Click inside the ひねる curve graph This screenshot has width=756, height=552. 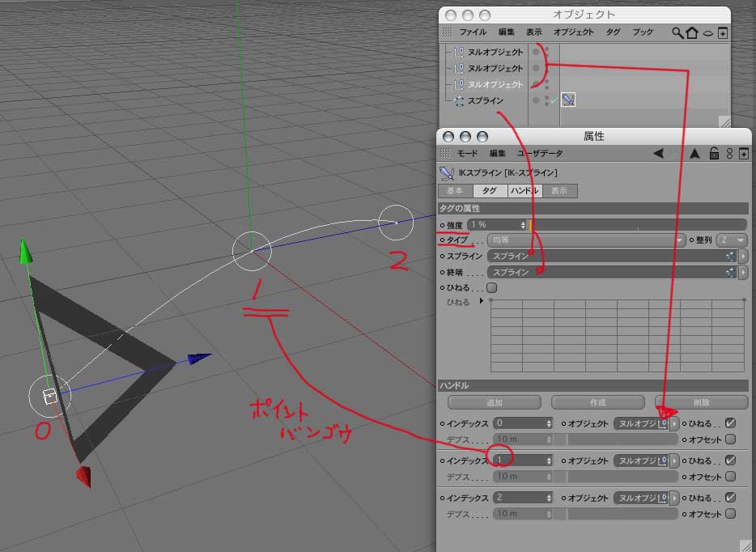tap(617, 336)
